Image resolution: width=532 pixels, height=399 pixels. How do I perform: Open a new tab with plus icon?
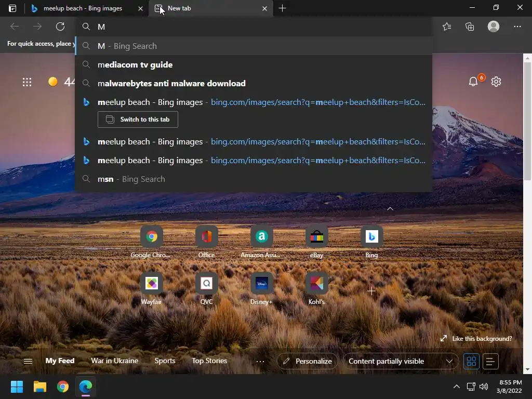click(282, 8)
